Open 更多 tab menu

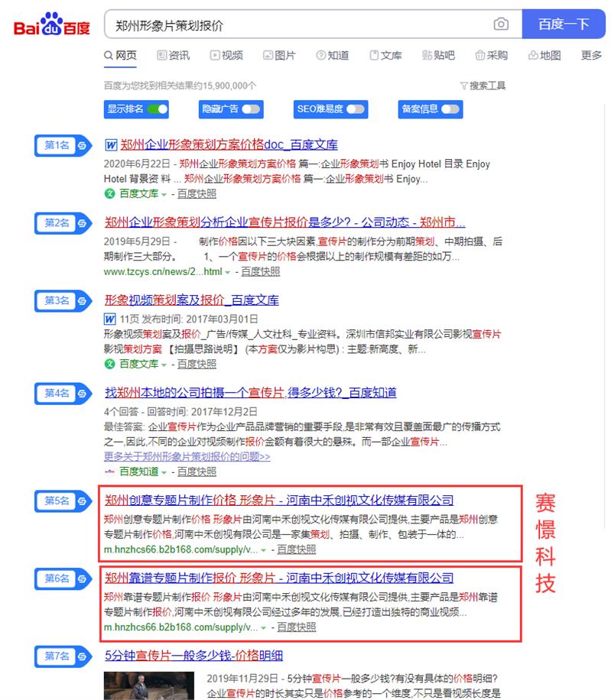click(x=591, y=55)
